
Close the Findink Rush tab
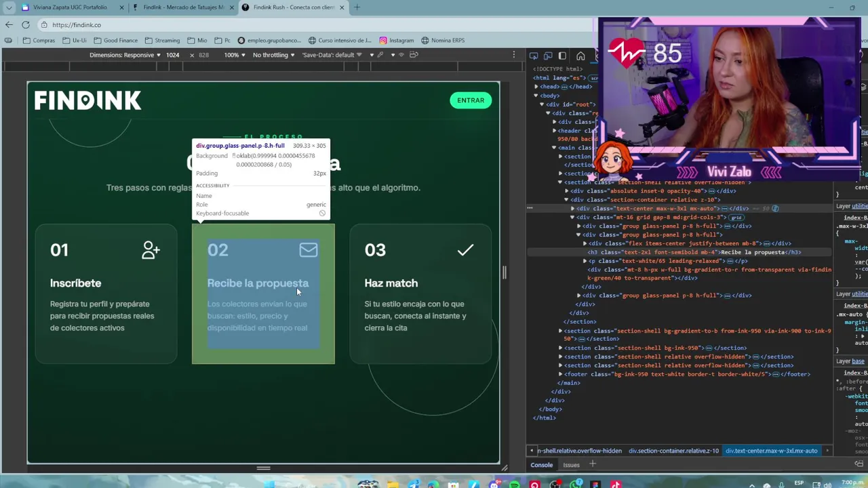tap(342, 7)
